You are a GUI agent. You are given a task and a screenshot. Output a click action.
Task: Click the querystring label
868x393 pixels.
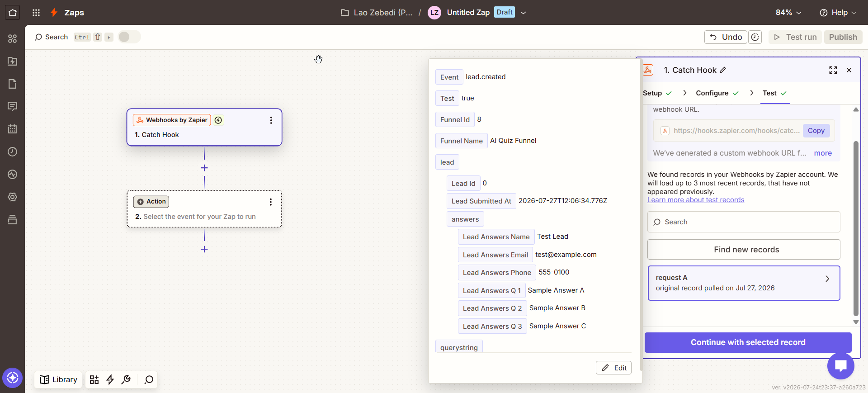click(x=459, y=347)
